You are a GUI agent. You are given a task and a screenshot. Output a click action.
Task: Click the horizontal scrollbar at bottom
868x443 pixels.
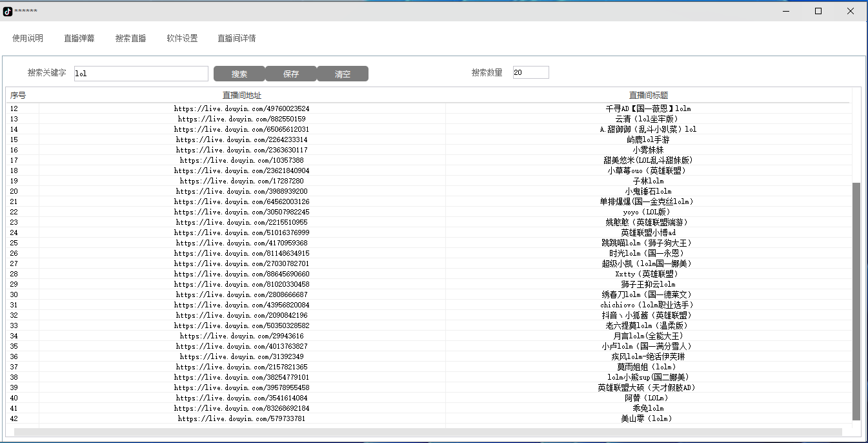tap(427, 432)
